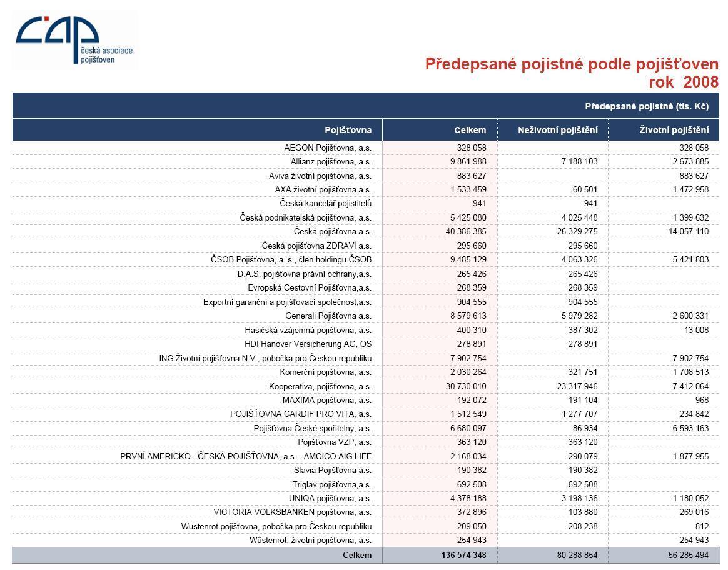Screen dimensions: 728x570
Task: Click Wüstenrot pojišťovna life value '812'
Action: [x=702, y=526]
